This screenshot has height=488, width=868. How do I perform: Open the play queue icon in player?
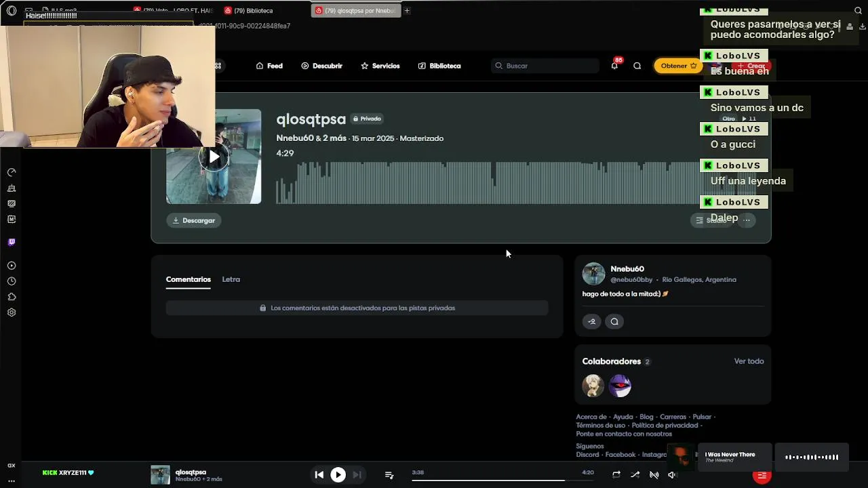(389, 475)
